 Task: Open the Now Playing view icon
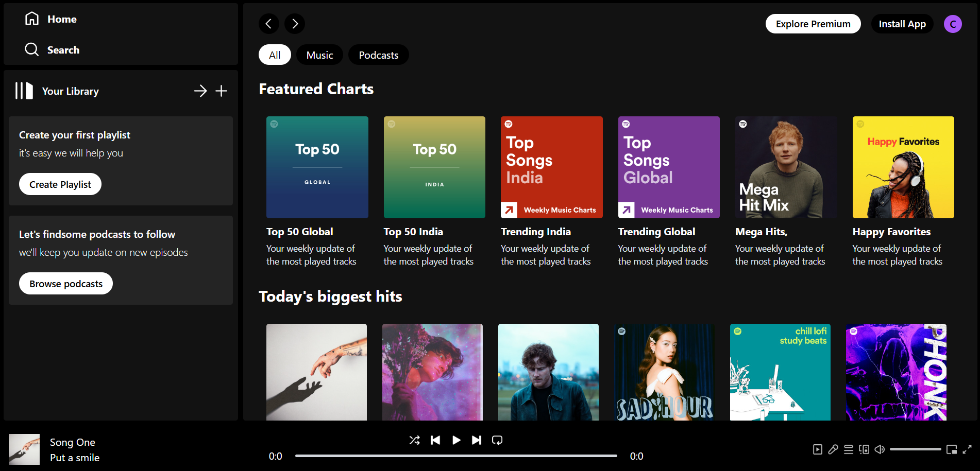[x=818, y=449]
